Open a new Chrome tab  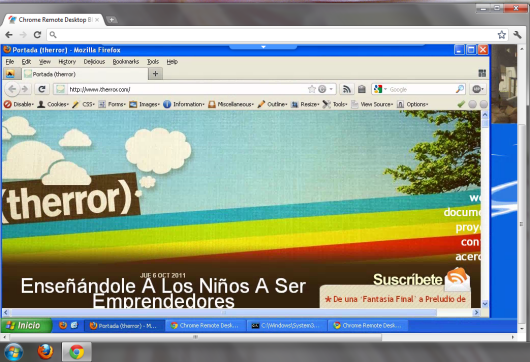pos(111,20)
